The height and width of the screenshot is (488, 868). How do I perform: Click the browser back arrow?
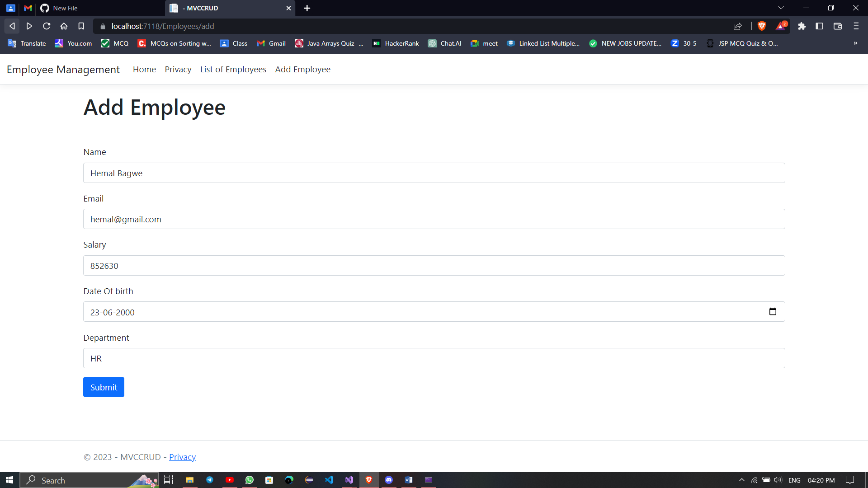point(12,26)
